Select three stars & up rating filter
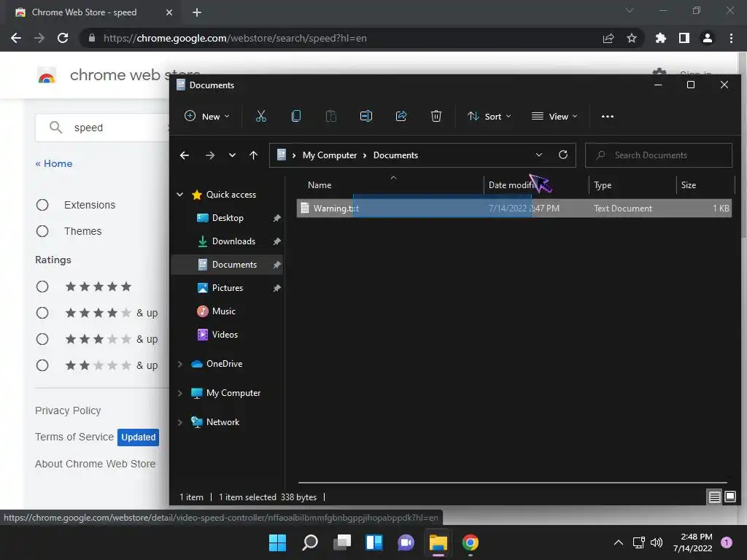 click(x=42, y=339)
